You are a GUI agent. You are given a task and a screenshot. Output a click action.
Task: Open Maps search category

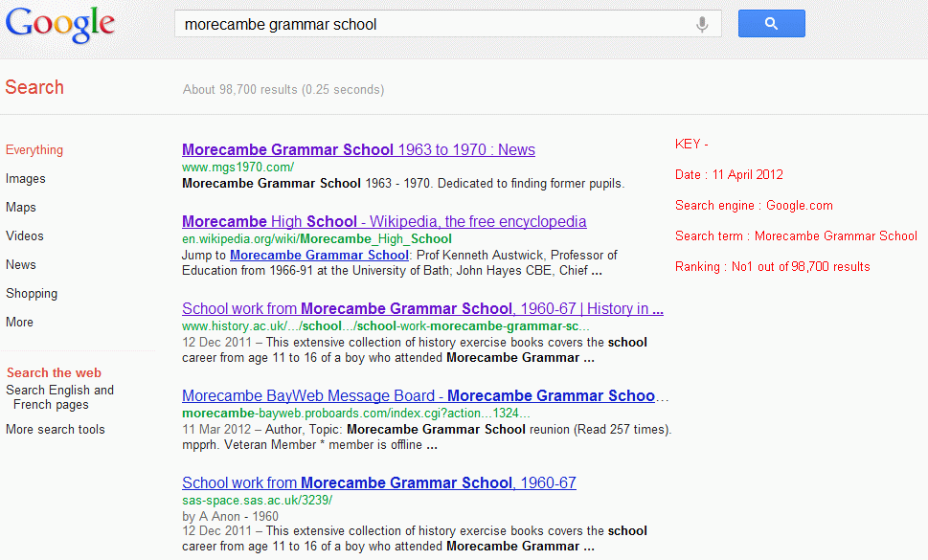pyautogui.click(x=21, y=208)
